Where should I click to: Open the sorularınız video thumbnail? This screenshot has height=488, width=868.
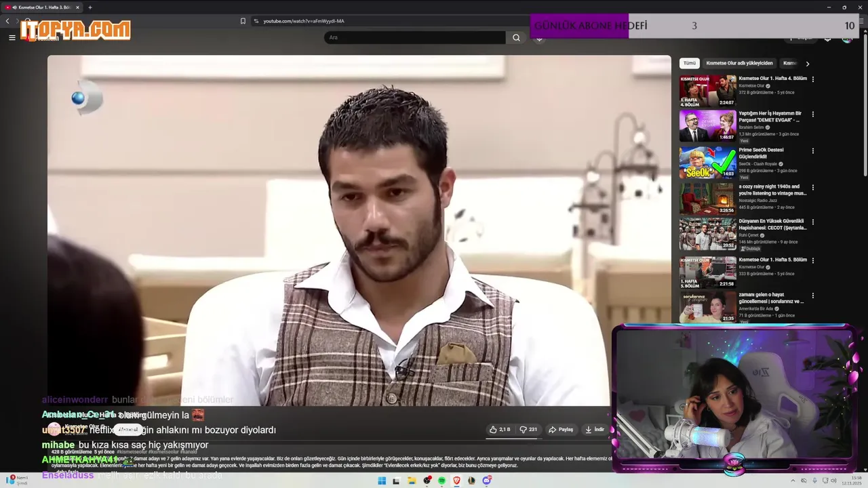coord(708,307)
